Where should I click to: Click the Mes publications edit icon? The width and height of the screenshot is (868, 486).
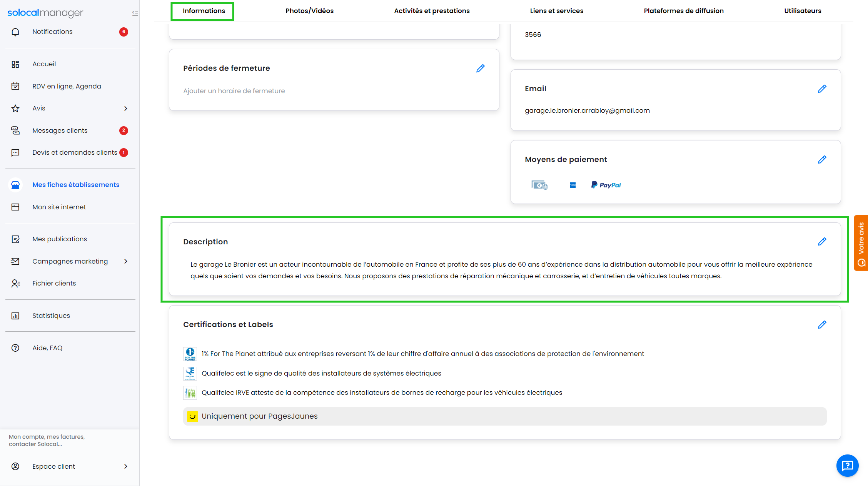click(x=15, y=239)
